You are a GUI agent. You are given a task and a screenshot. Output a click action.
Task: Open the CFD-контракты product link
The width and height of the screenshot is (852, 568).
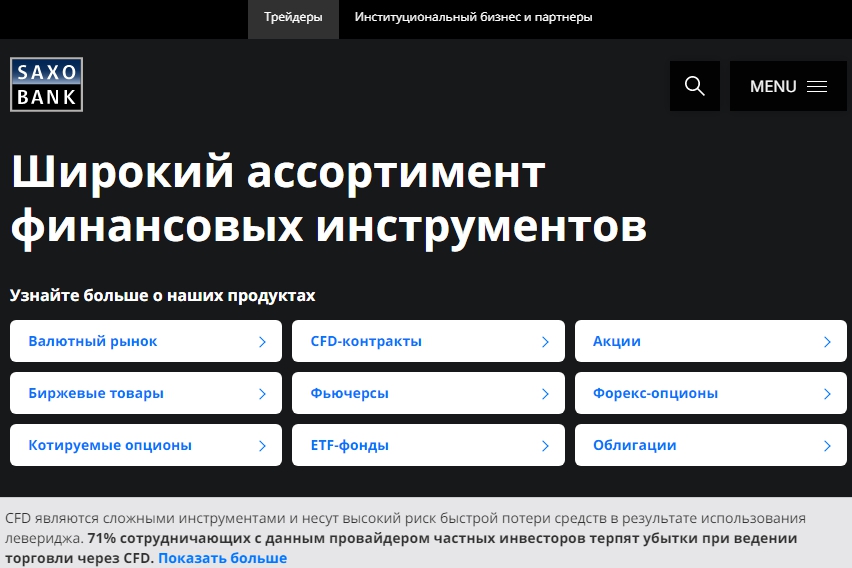point(428,341)
